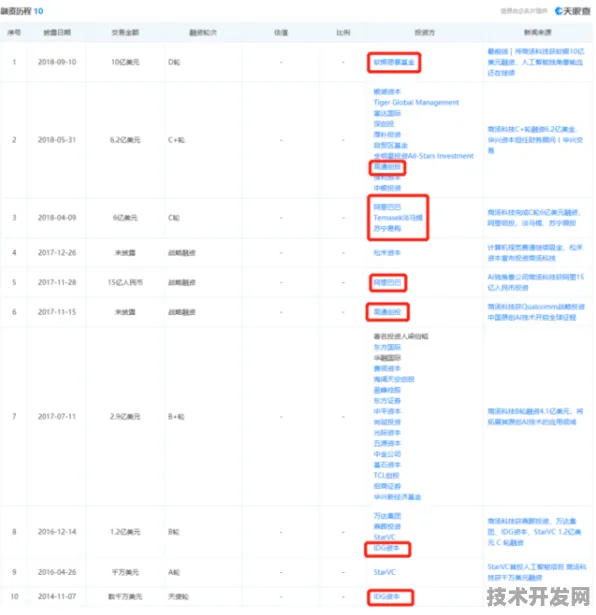Open news link about StarVC in the A轮 row
Screen dimensions: 596x615
coord(537,572)
